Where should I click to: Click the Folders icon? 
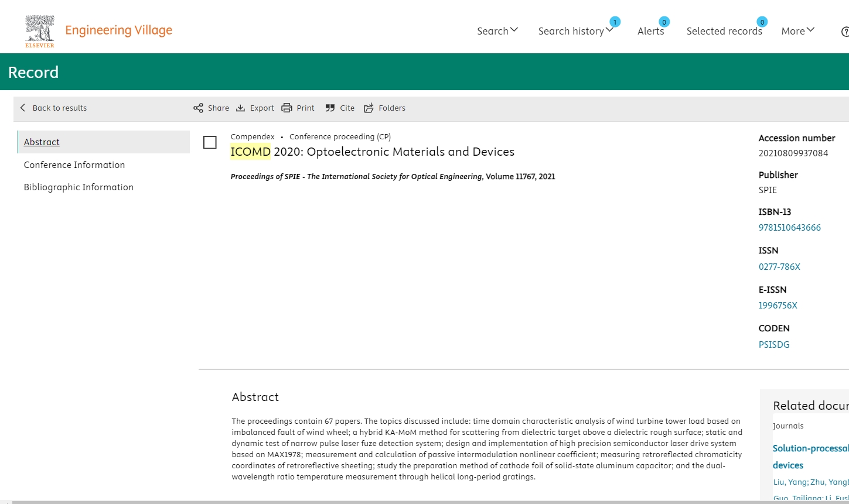pyautogui.click(x=369, y=108)
